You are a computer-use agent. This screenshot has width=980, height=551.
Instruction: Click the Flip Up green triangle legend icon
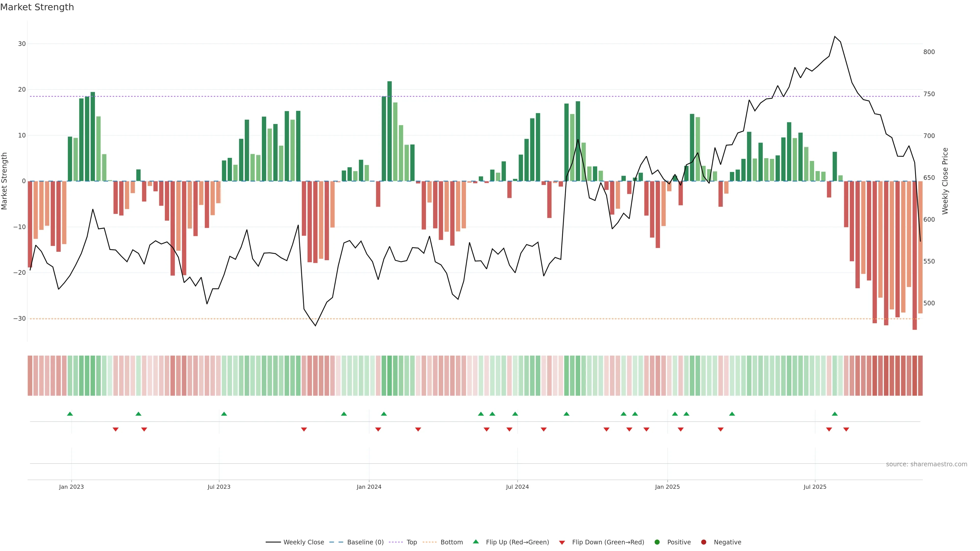(x=475, y=542)
